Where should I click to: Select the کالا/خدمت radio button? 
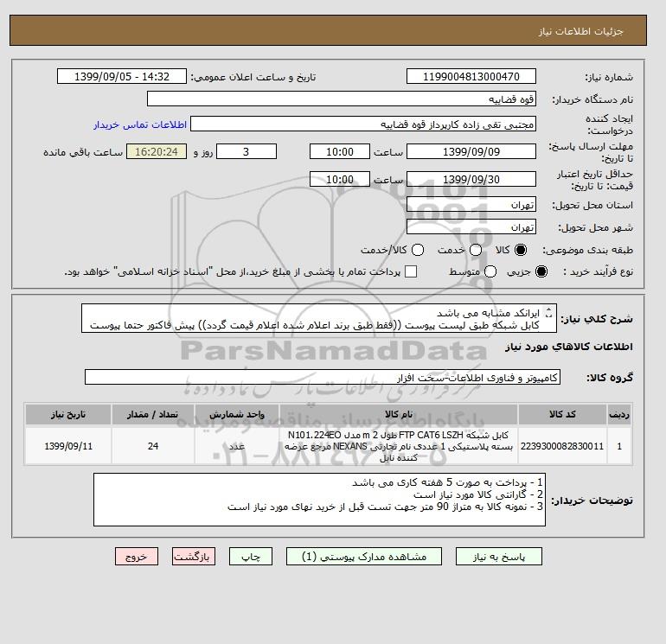(418, 250)
